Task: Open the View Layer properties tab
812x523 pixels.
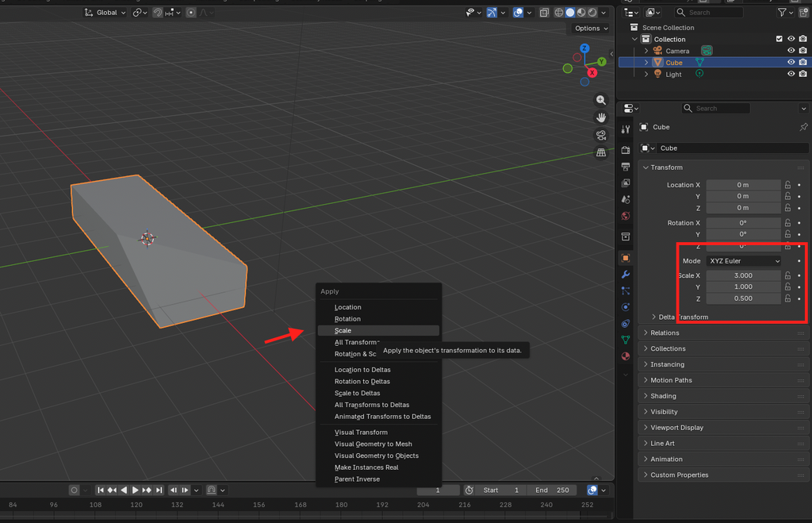Action: pyautogui.click(x=626, y=183)
